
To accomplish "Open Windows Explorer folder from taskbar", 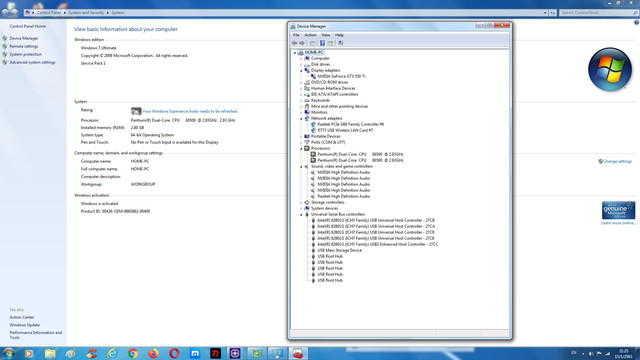I will tap(50, 353).
